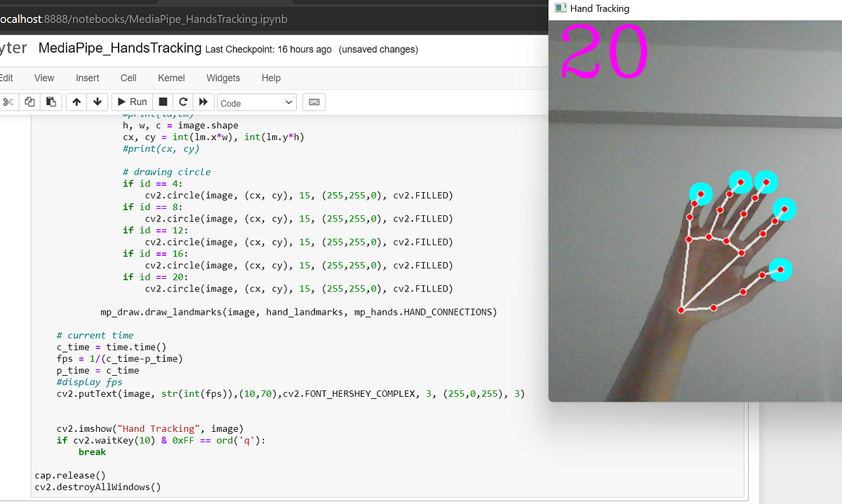Open the Code cell type dropdown

click(256, 102)
